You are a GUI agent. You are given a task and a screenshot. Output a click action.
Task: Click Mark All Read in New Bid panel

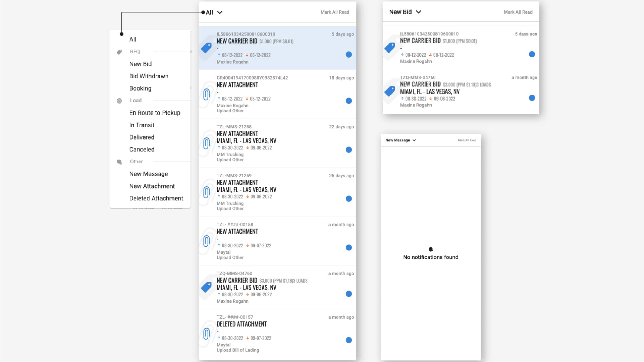pos(518,12)
